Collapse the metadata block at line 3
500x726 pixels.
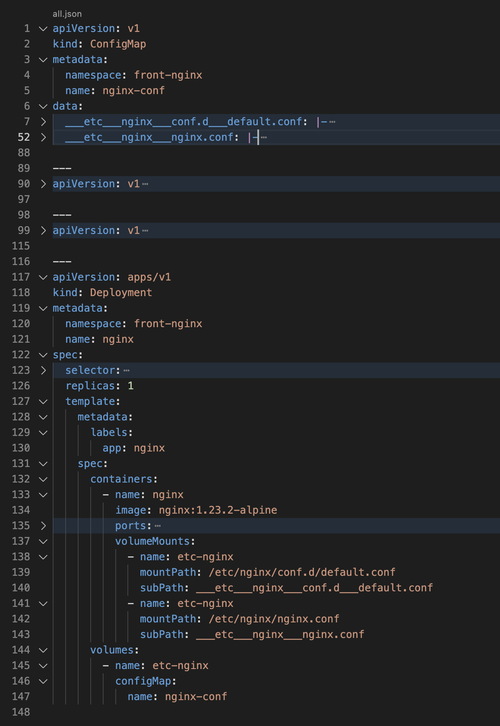coord(43,60)
